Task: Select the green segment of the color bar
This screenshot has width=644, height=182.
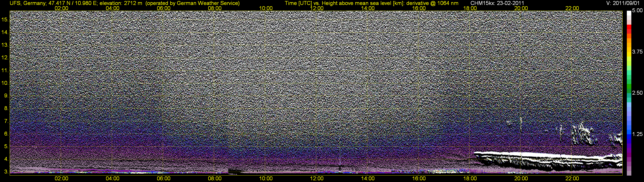Action: pos(629,87)
